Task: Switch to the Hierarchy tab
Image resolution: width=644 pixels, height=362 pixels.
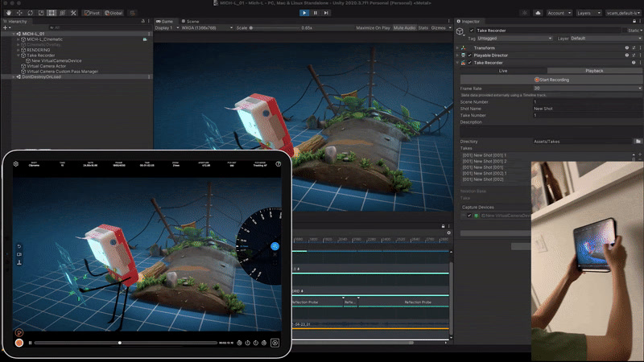Action: (x=15, y=22)
